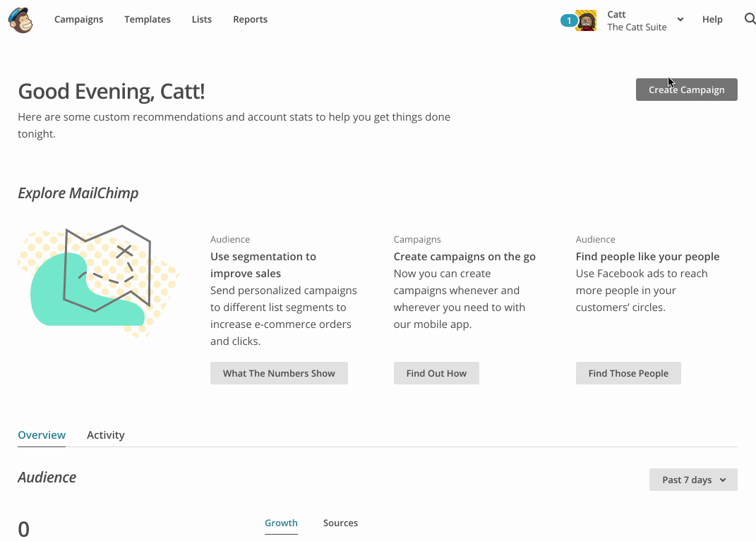Click the Audience section heading above the stats
The image size is (756, 541).
coord(47,477)
